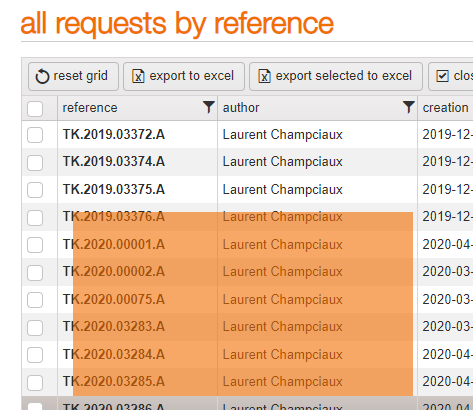The image size is (473, 410).
Task: Open reference TK.2020.03285.A
Action: (x=114, y=381)
